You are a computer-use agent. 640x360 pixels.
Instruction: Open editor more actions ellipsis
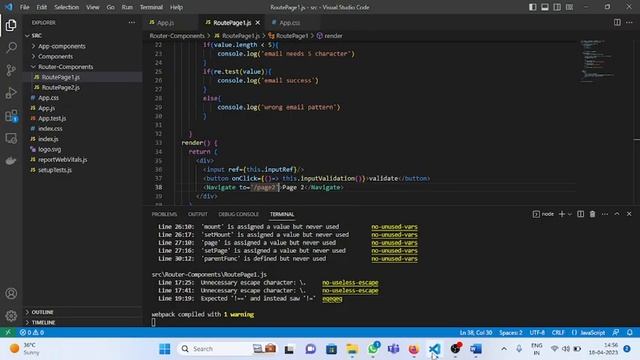pyautogui.click(x=629, y=22)
